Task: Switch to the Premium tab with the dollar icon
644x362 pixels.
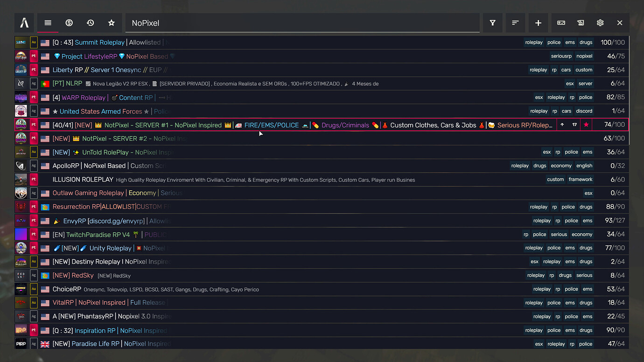Action: click(69, 22)
